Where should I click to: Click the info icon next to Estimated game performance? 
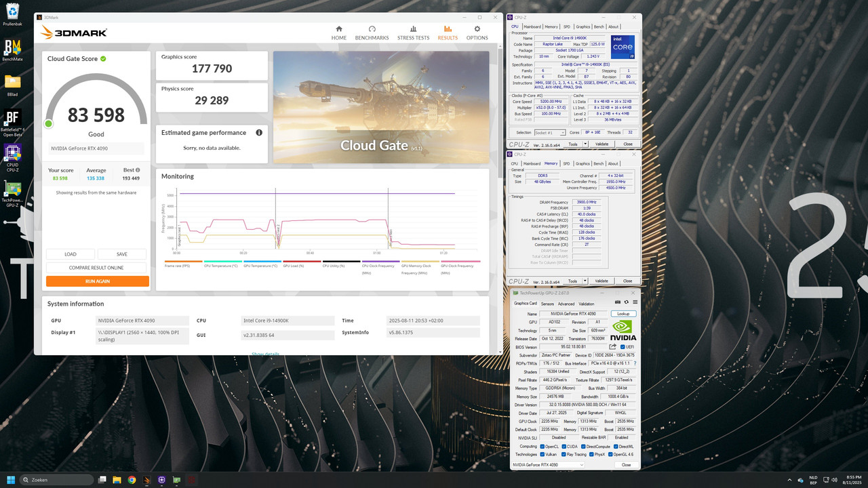point(259,133)
